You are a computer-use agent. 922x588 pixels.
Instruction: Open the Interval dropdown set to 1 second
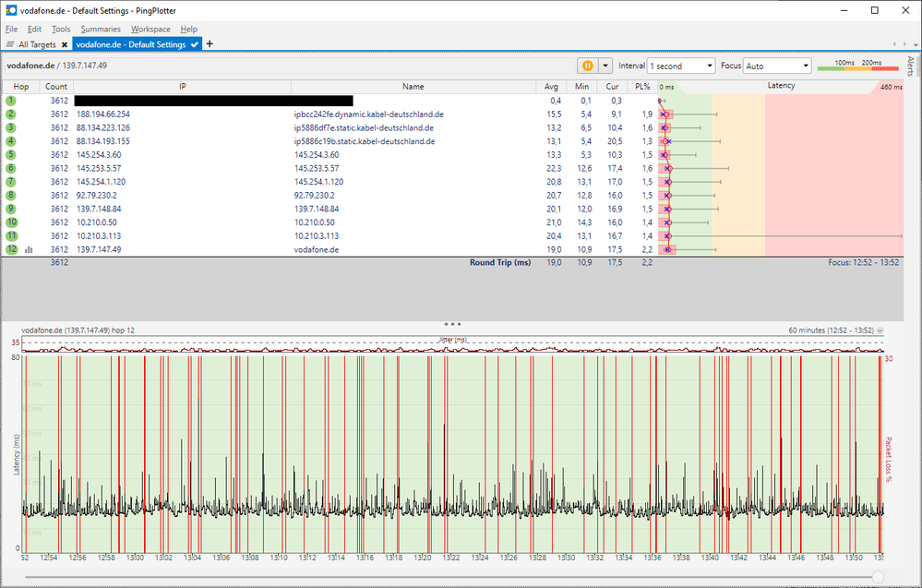pyautogui.click(x=681, y=66)
